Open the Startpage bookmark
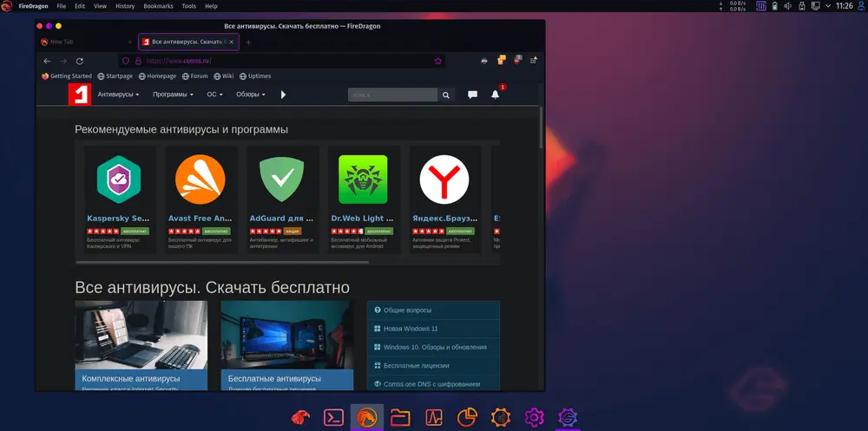 (x=115, y=76)
